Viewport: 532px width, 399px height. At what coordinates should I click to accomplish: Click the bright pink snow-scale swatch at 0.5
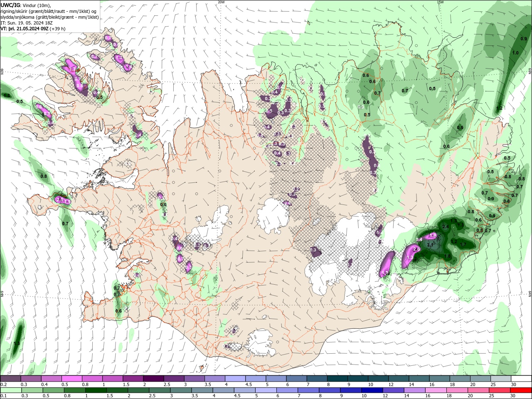click(x=71, y=379)
